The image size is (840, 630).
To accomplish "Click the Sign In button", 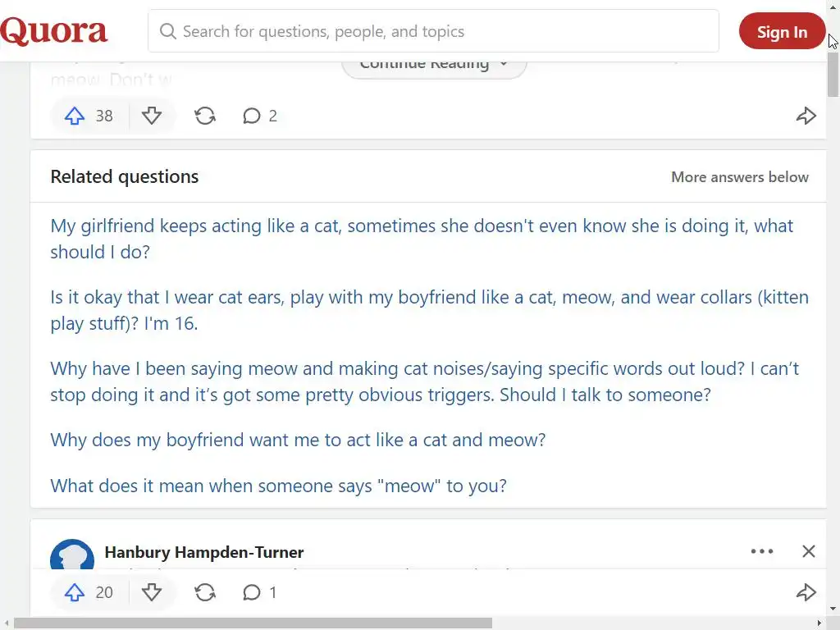I will (x=782, y=32).
